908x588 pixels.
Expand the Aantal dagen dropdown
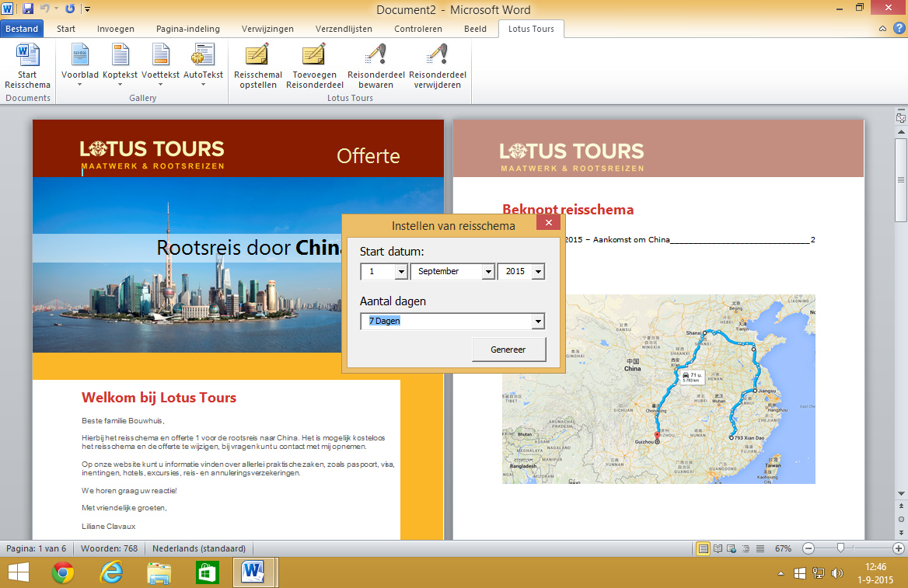coord(539,322)
